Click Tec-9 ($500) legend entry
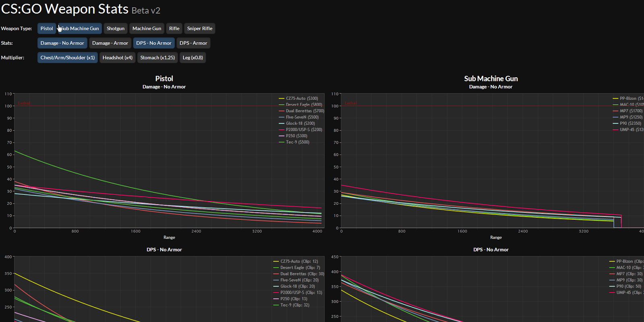 294,142
